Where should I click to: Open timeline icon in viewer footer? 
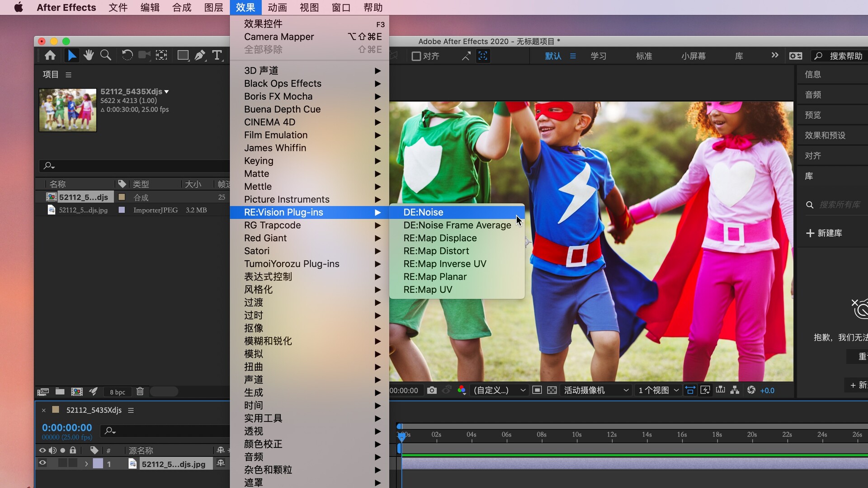click(721, 390)
